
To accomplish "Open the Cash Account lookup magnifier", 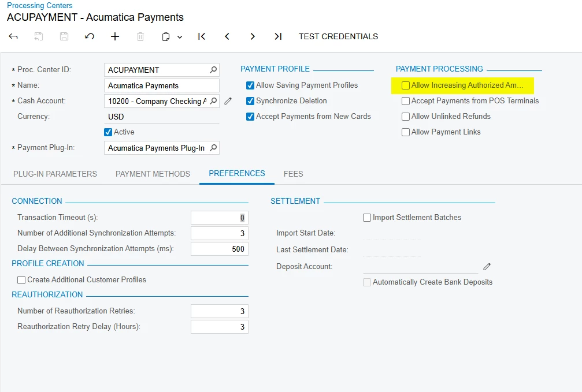I will click(213, 101).
